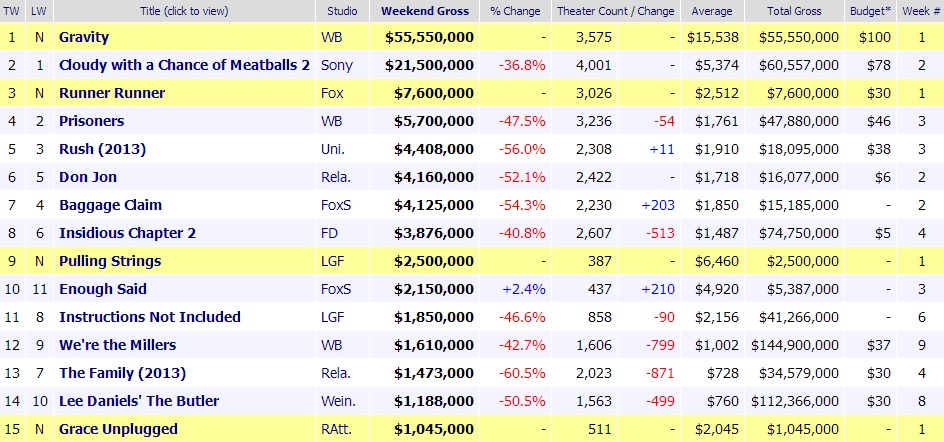Click the Don Jon title

(x=88, y=177)
